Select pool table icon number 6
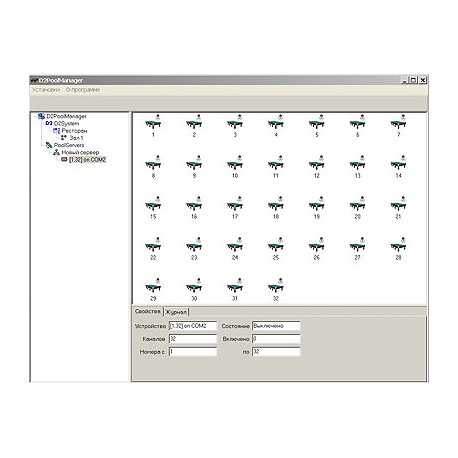The height and width of the screenshot is (458, 458). pyautogui.click(x=357, y=122)
